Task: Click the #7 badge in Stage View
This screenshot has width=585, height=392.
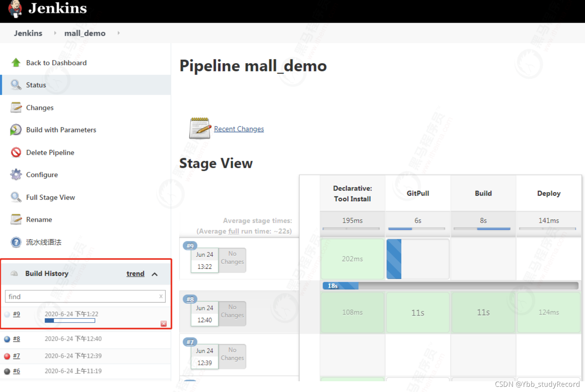Action: 190,342
